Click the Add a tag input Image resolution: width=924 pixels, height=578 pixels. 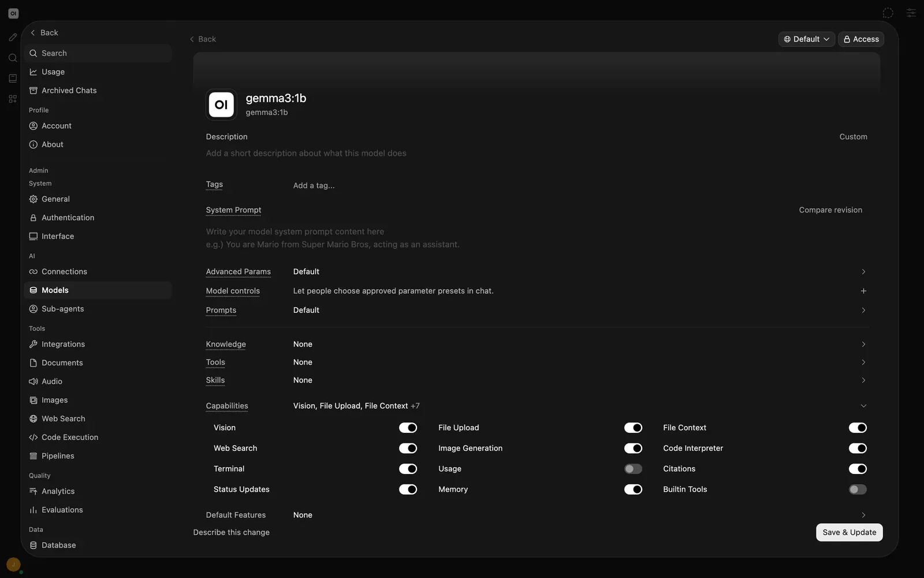click(314, 186)
